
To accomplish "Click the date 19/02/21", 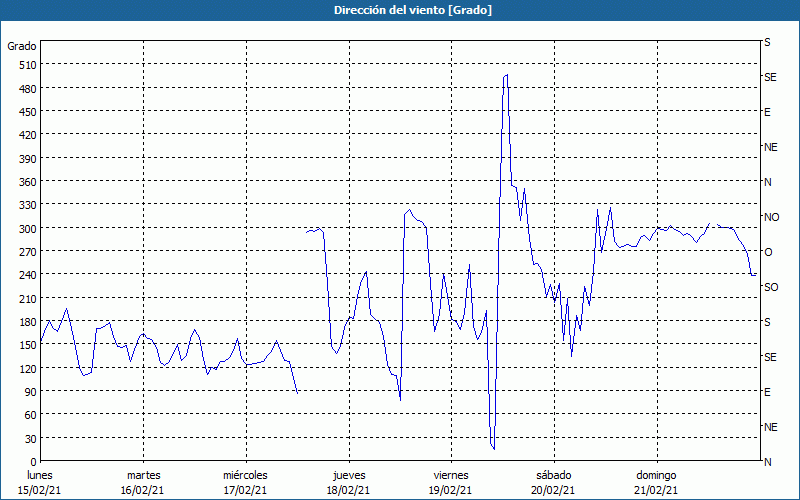I will click(x=450, y=490).
